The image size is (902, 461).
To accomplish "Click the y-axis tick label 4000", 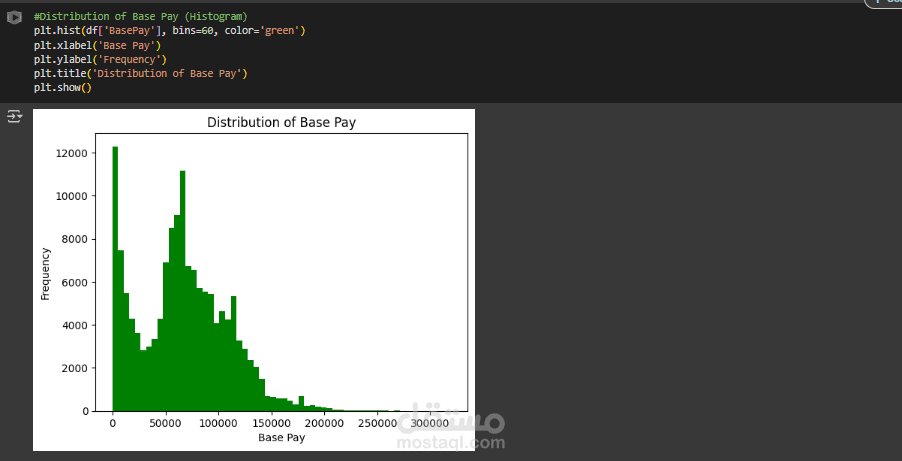I will point(75,325).
